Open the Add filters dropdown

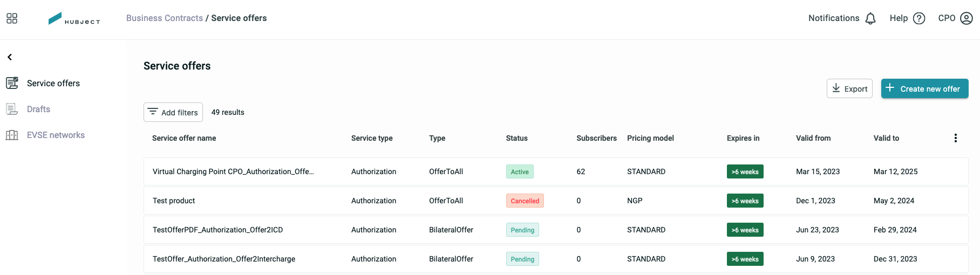tap(173, 112)
